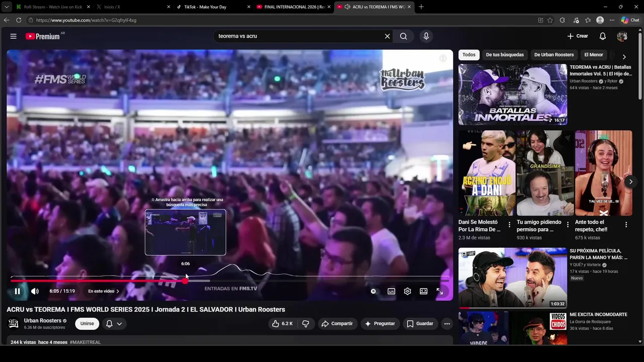Click the red scrubber dot on the timeline

click(x=185, y=281)
